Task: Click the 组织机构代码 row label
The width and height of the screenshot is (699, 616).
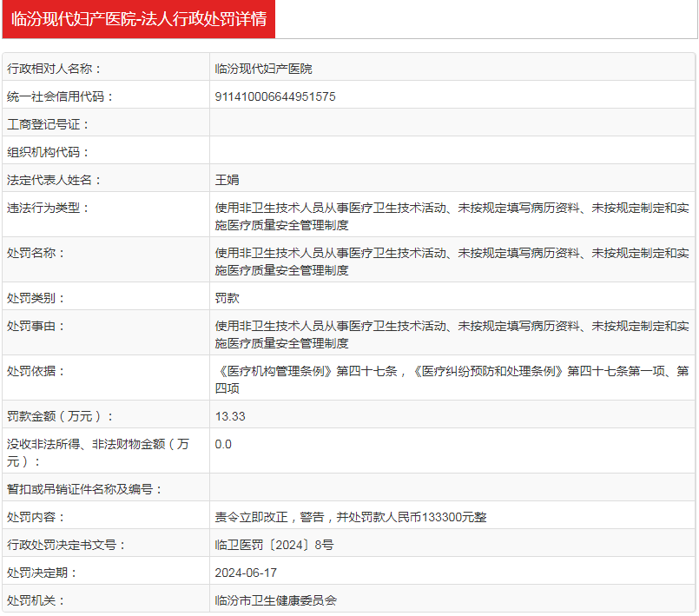Action: (48, 152)
